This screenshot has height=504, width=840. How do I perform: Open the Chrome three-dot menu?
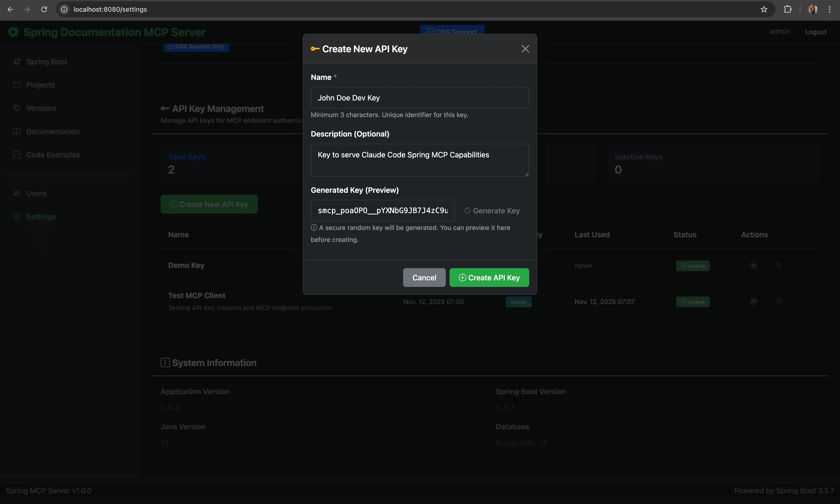coord(830,9)
